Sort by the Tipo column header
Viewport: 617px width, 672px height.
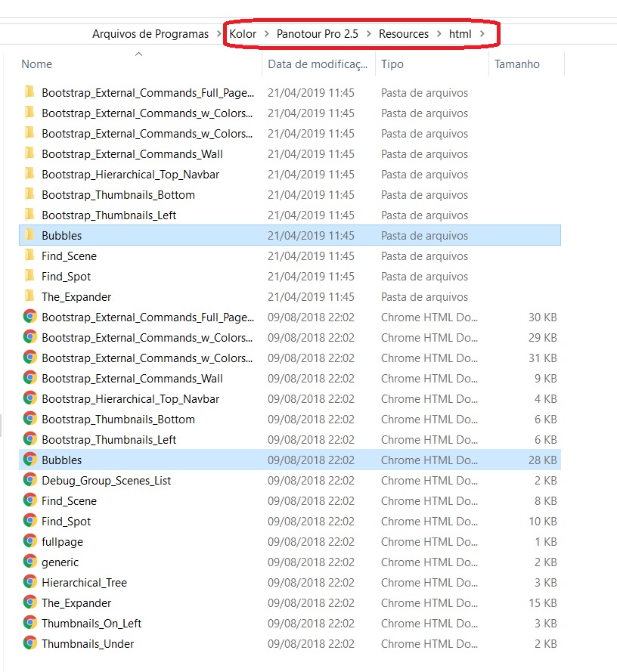[392, 64]
